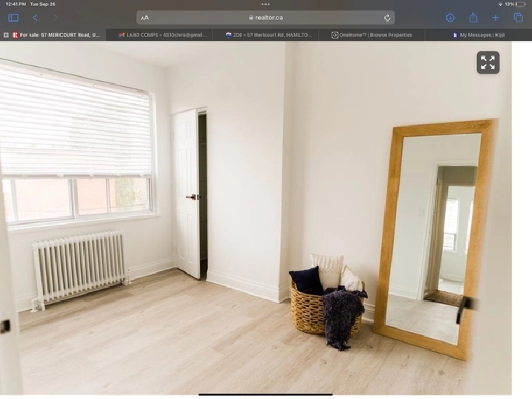Go forward to next page
Image resolution: width=532 pixels, height=399 pixels.
click(x=56, y=18)
